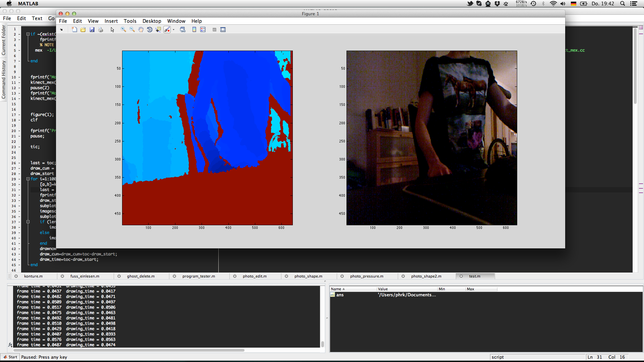
Task: Switch to the konture.m editor tab
Action: pyautogui.click(x=33, y=276)
